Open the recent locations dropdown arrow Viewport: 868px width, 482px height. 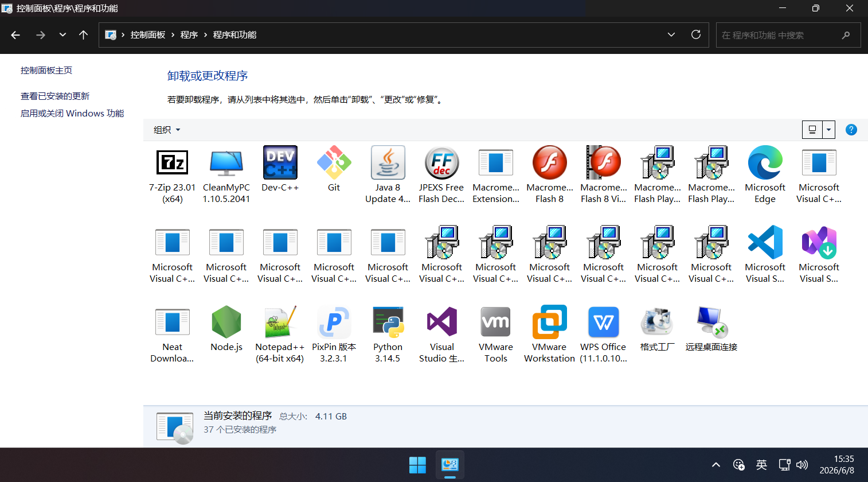62,35
